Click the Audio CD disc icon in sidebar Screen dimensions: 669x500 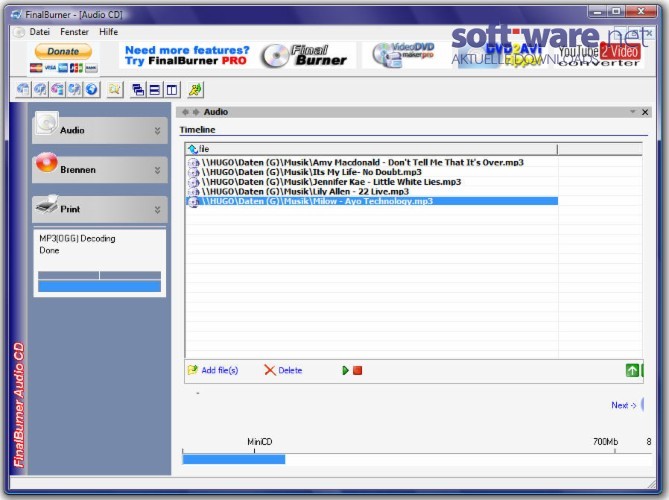(47, 124)
